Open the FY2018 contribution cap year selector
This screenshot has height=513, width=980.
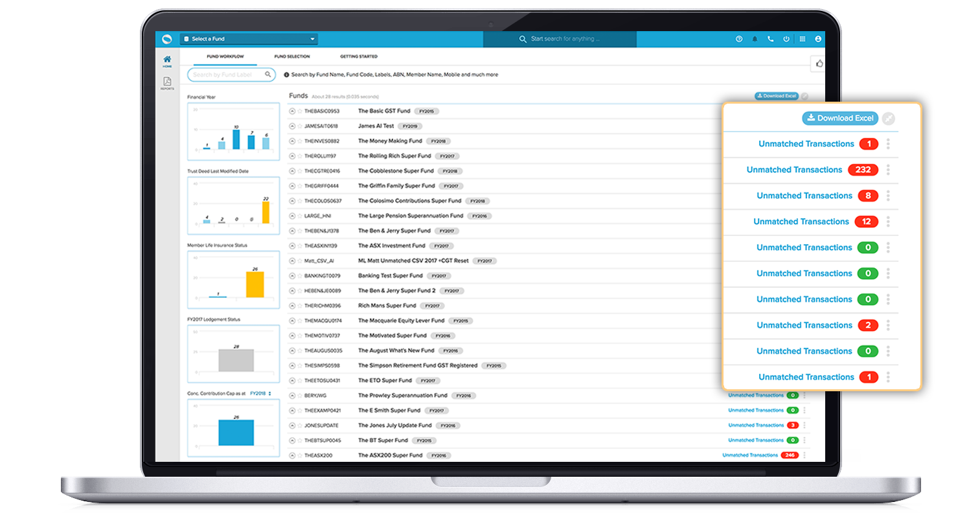[x=260, y=393]
